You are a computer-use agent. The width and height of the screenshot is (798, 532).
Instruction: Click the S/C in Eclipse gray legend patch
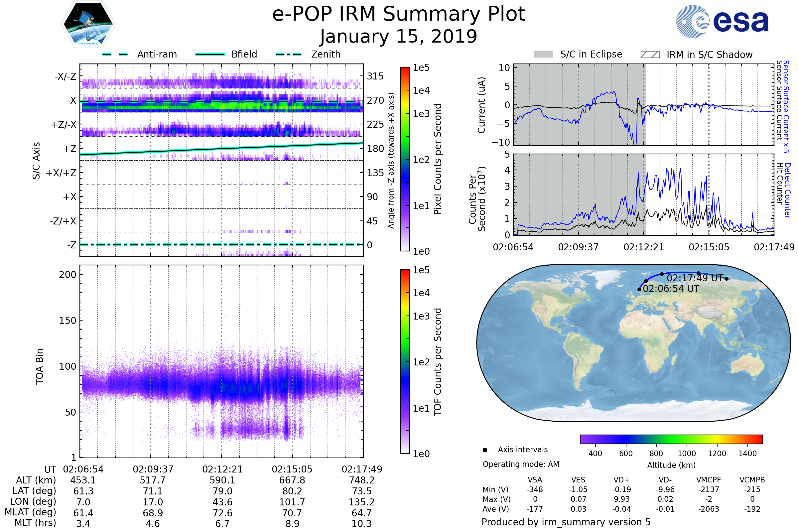[x=544, y=55]
